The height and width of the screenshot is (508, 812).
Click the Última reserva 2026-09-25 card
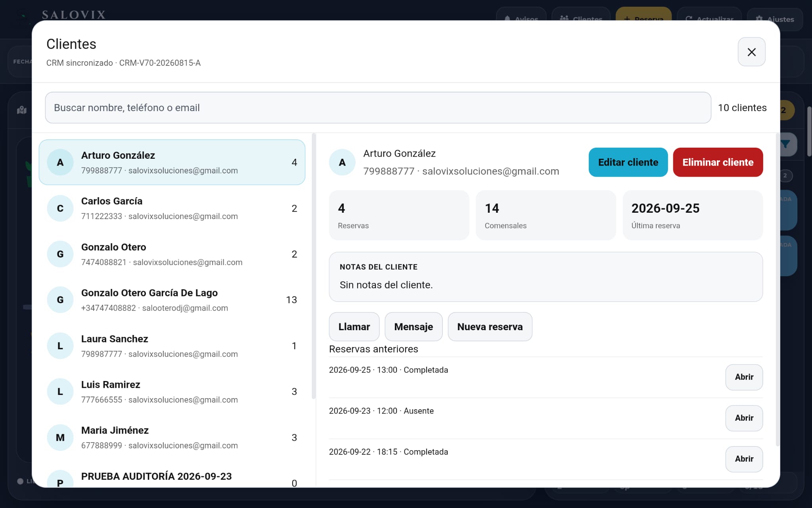point(693,215)
